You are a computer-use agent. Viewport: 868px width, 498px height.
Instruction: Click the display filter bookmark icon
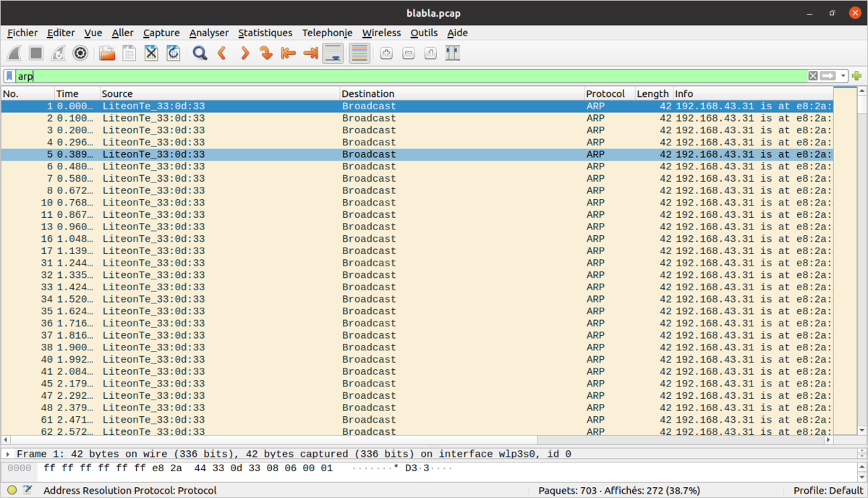pyautogui.click(x=9, y=76)
